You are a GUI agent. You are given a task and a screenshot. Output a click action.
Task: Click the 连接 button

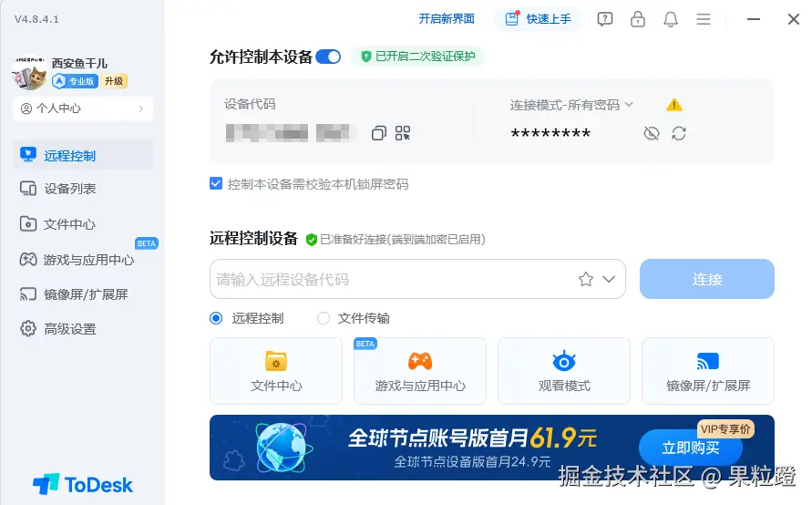click(707, 279)
